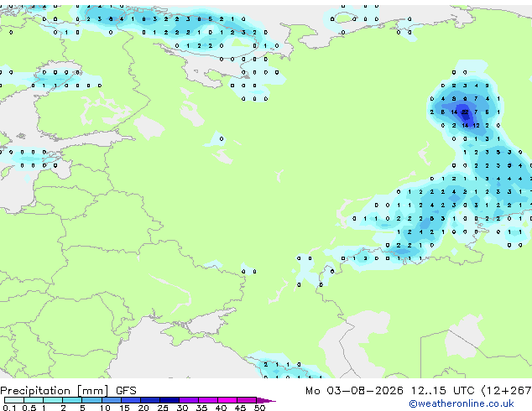Click the legend label '25'

pos(163,408)
